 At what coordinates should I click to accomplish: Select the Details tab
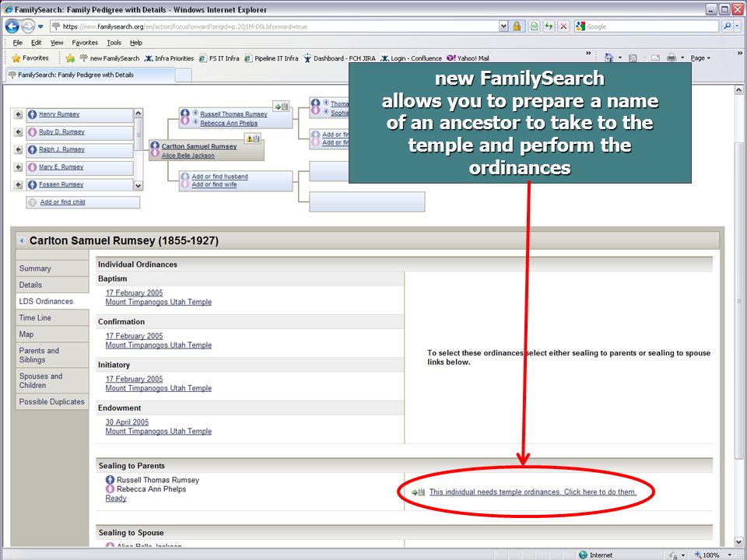click(x=52, y=285)
